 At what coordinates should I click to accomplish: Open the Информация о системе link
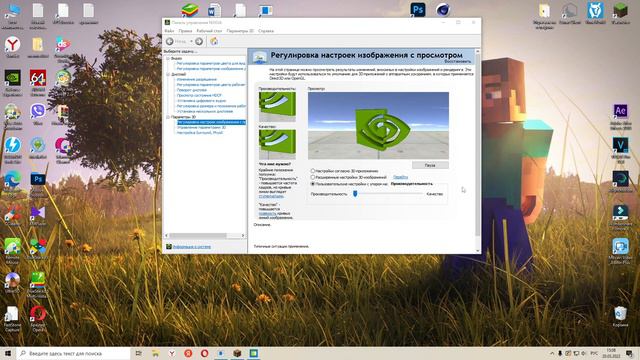[x=191, y=247]
